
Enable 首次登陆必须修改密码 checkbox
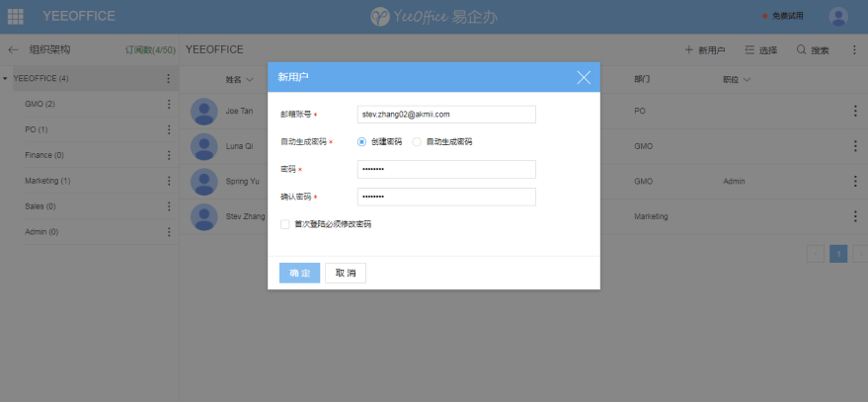pyautogui.click(x=285, y=224)
